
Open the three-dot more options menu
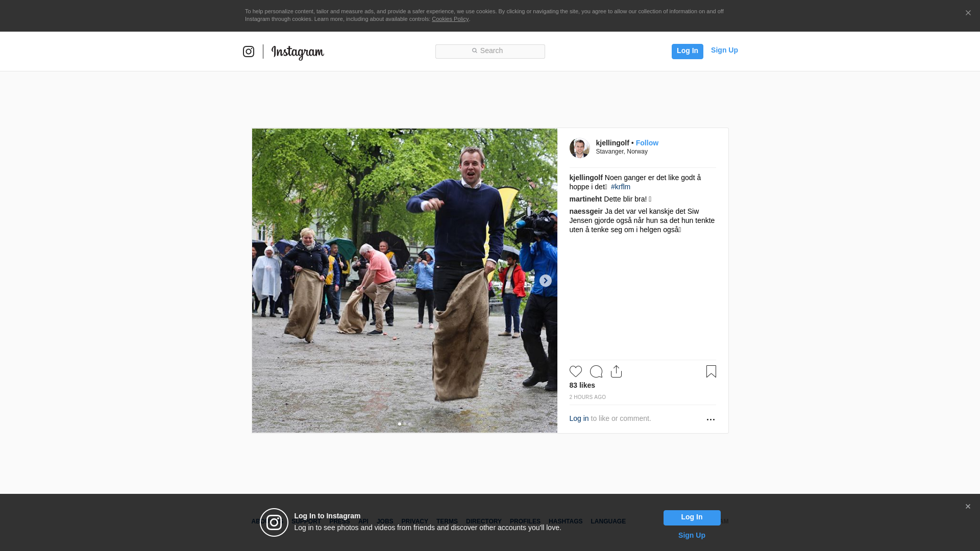click(x=710, y=419)
